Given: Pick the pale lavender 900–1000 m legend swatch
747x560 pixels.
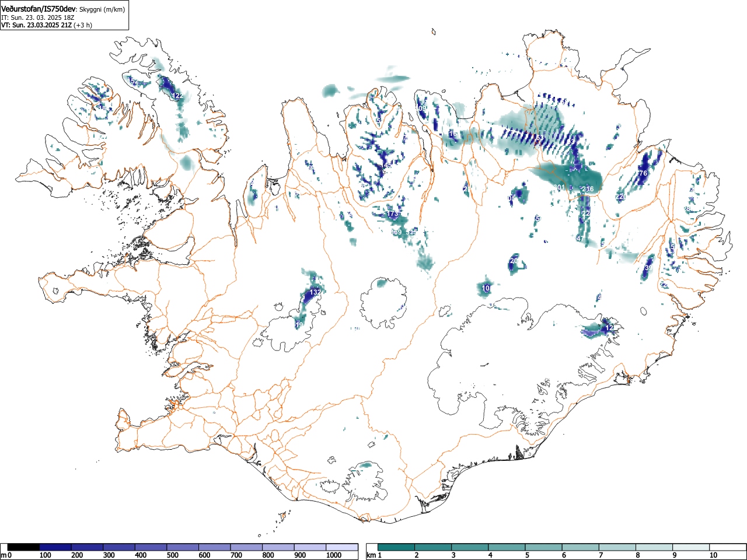Looking at the screenshot, I should coord(310,547).
